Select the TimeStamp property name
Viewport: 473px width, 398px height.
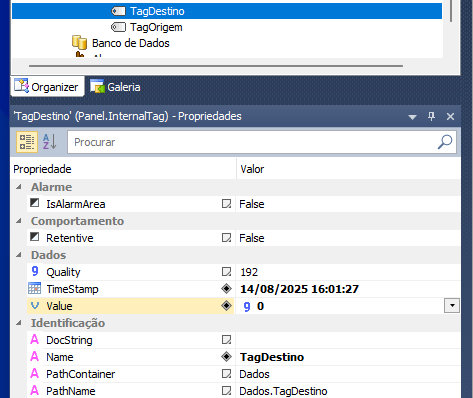click(x=72, y=289)
